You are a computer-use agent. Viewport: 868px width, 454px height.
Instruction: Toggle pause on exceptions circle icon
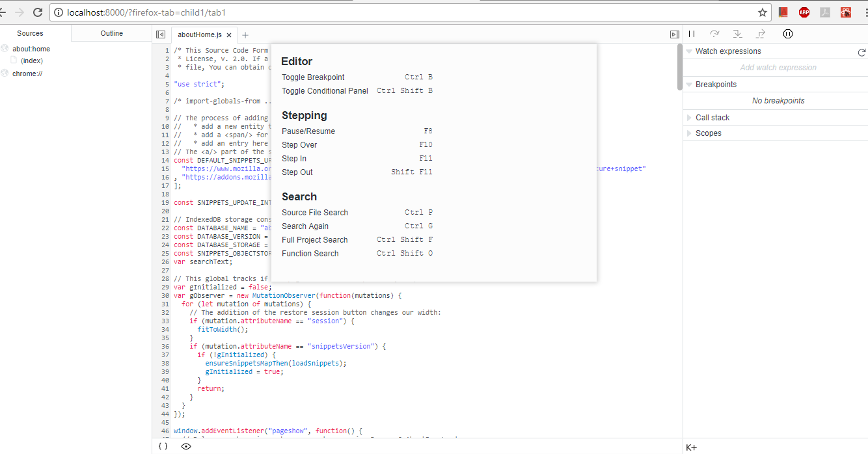click(x=787, y=34)
